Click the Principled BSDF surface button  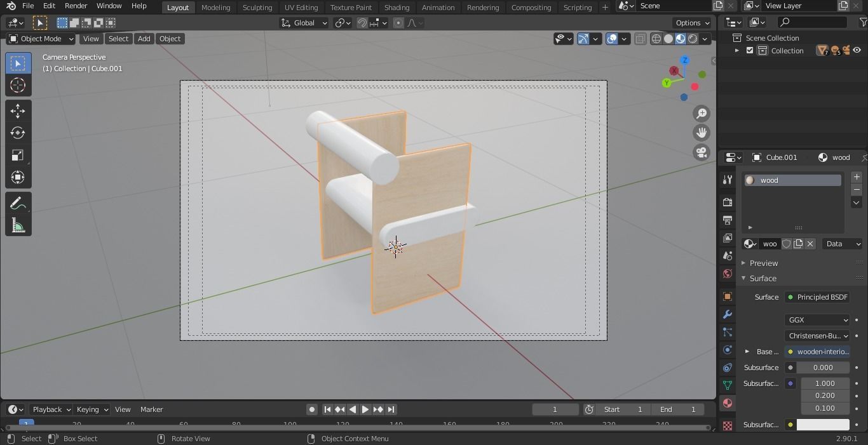(817, 297)
